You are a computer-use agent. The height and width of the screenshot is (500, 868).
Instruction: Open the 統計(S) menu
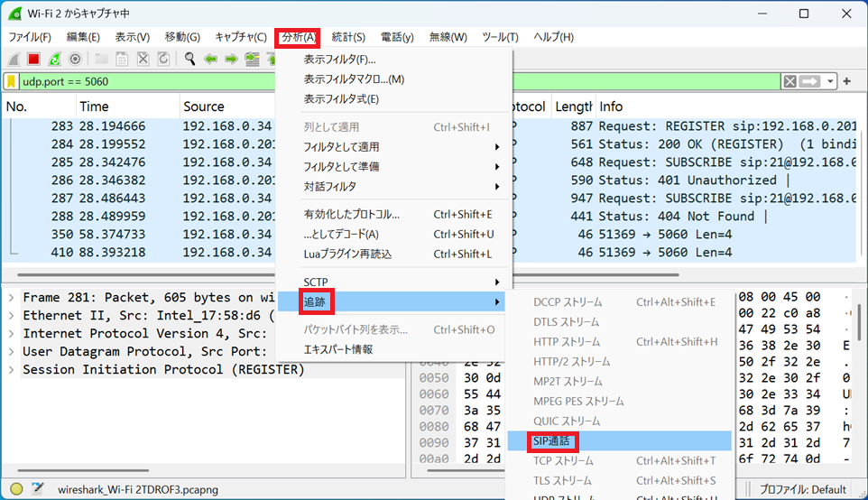pos(347,37)
